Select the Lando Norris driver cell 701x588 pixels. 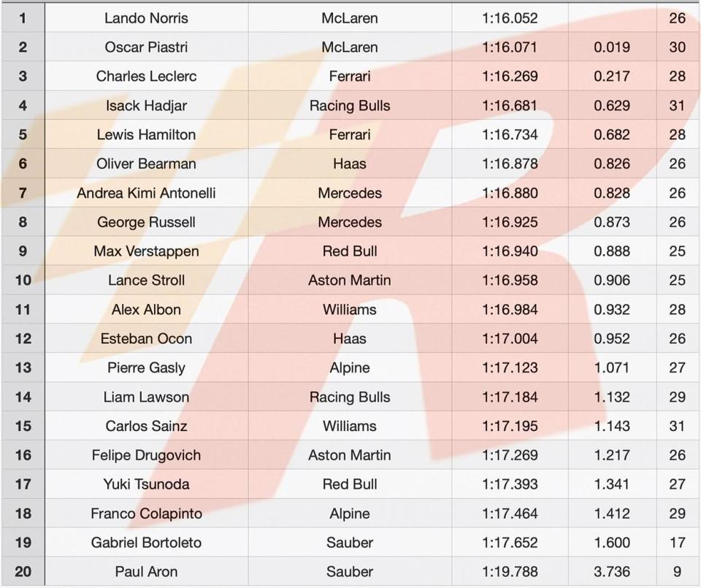tap(146, 18)
